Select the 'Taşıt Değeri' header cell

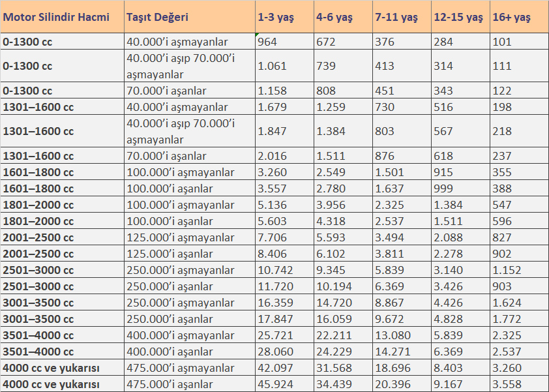pyautogui.click(x=189, y=17)
